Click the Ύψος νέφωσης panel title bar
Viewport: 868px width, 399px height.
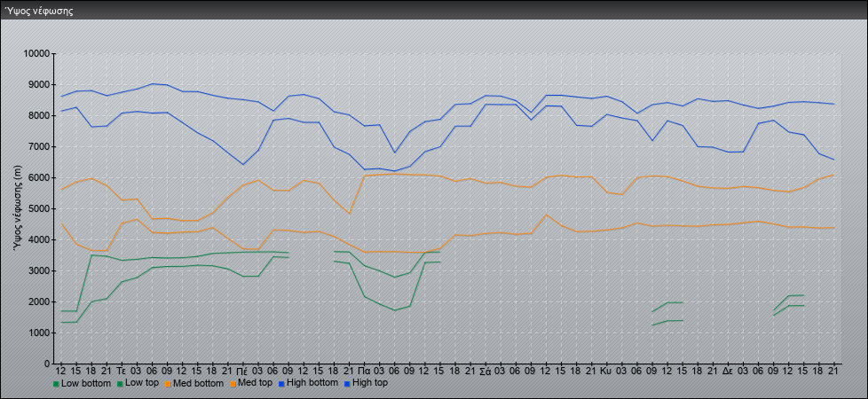(434, 11)
